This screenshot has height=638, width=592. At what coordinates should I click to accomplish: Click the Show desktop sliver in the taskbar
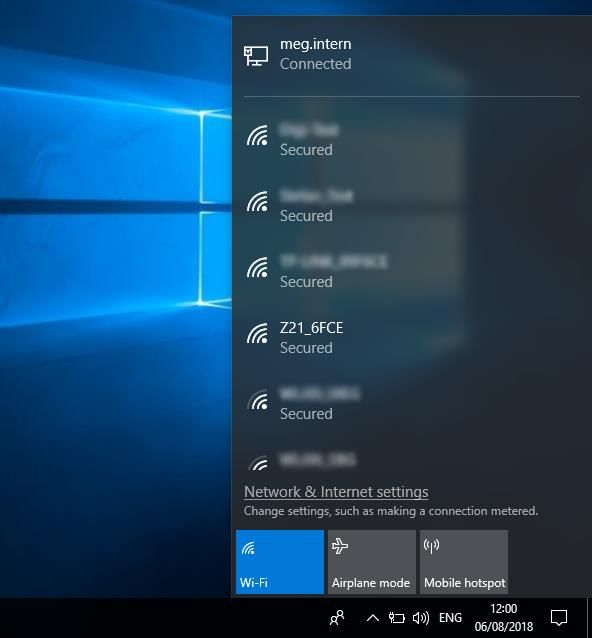589,618
